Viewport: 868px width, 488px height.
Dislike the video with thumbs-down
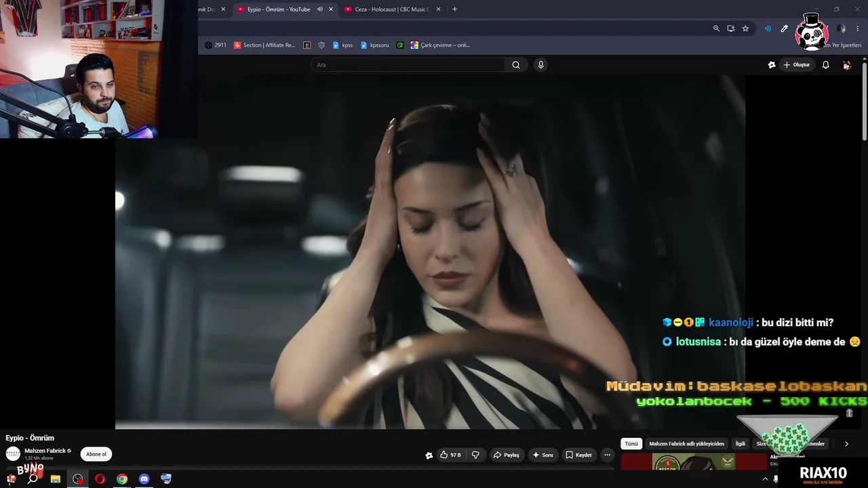[475, 455]
